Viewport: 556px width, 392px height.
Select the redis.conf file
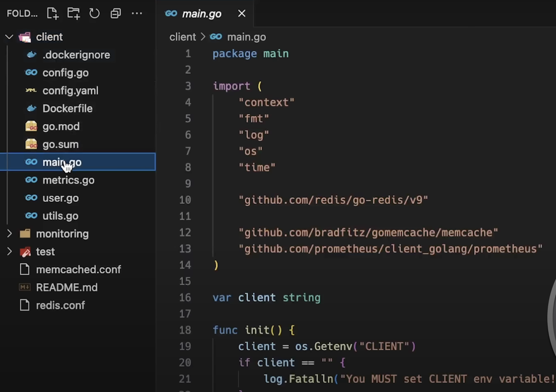(x=61, y=305)
